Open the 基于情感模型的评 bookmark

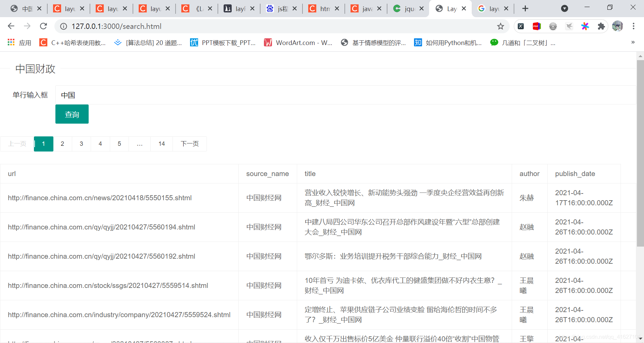pos(373,43)
